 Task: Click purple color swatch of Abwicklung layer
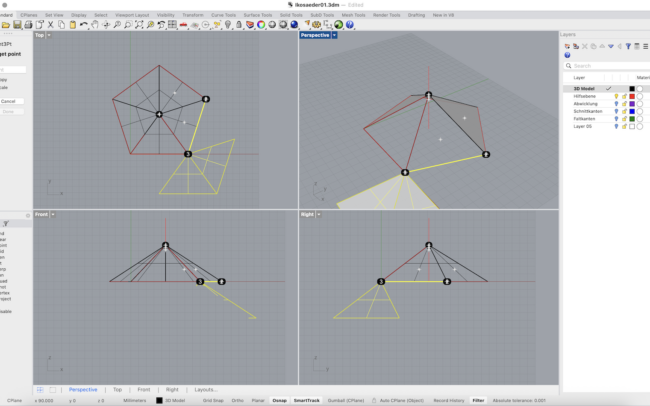click(632, 104)
